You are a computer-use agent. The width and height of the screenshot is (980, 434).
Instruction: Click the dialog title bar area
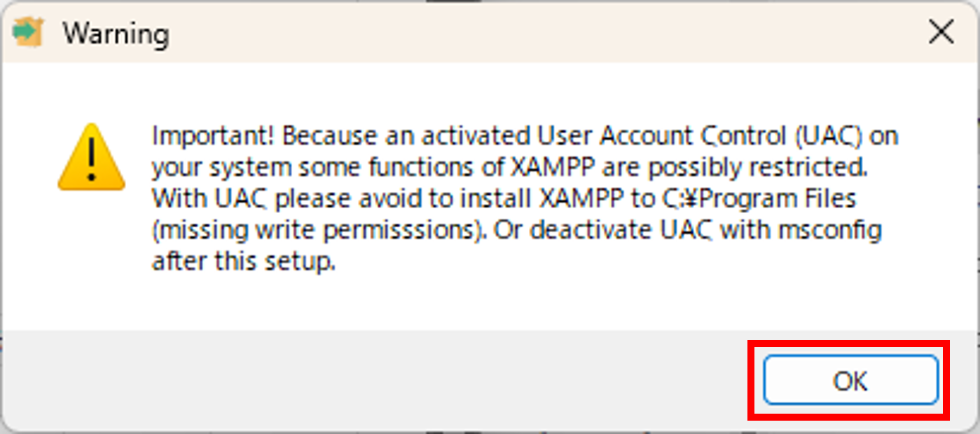pyautogui.click(x=490, y=32)
